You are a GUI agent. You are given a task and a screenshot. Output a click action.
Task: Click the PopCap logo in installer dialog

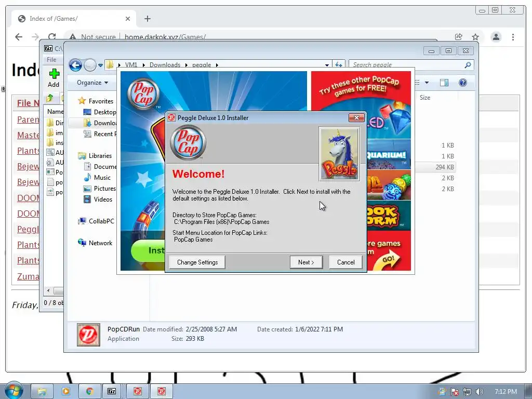(x=188, y=142)
